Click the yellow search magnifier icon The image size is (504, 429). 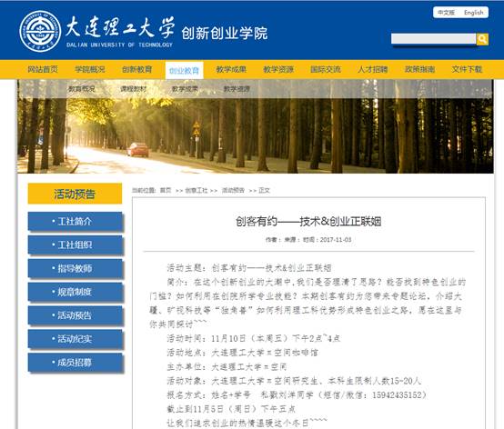pos(482,39)
